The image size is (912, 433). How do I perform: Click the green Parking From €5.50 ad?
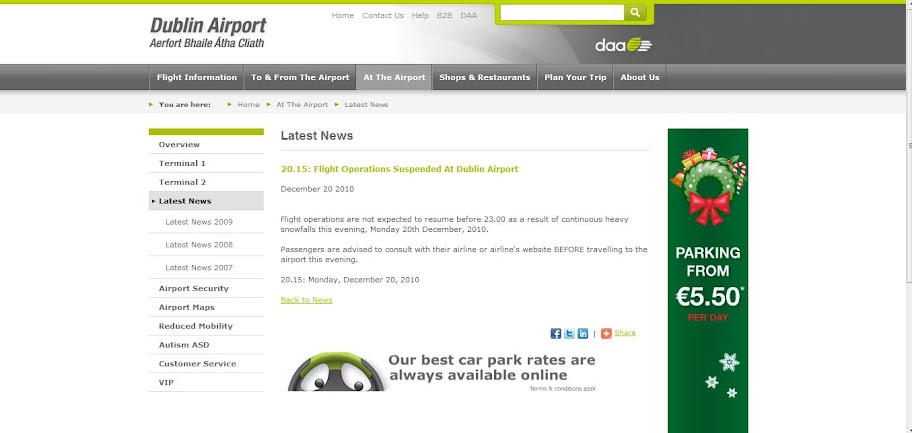pyautogui.click(x=708, y=281)
